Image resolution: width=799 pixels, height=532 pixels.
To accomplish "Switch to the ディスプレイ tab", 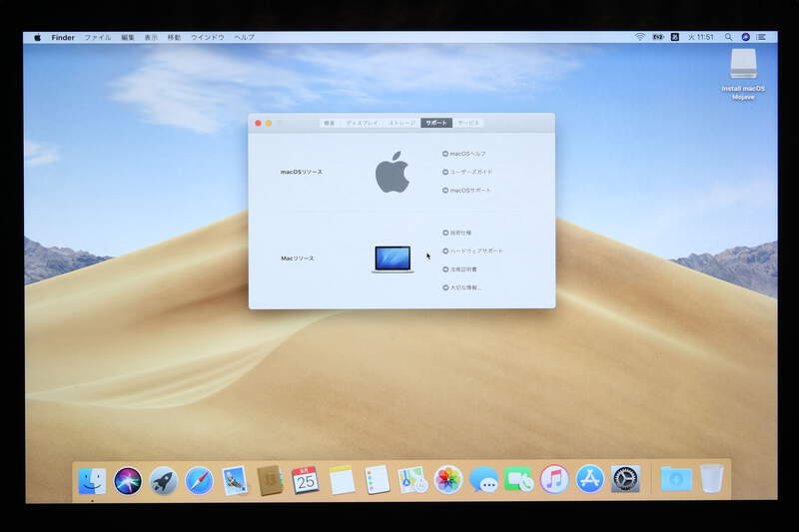I will [x=363, y=123].
